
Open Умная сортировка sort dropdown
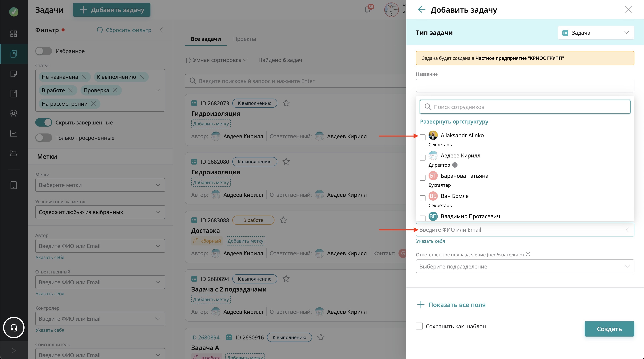[x=217, y=60]
